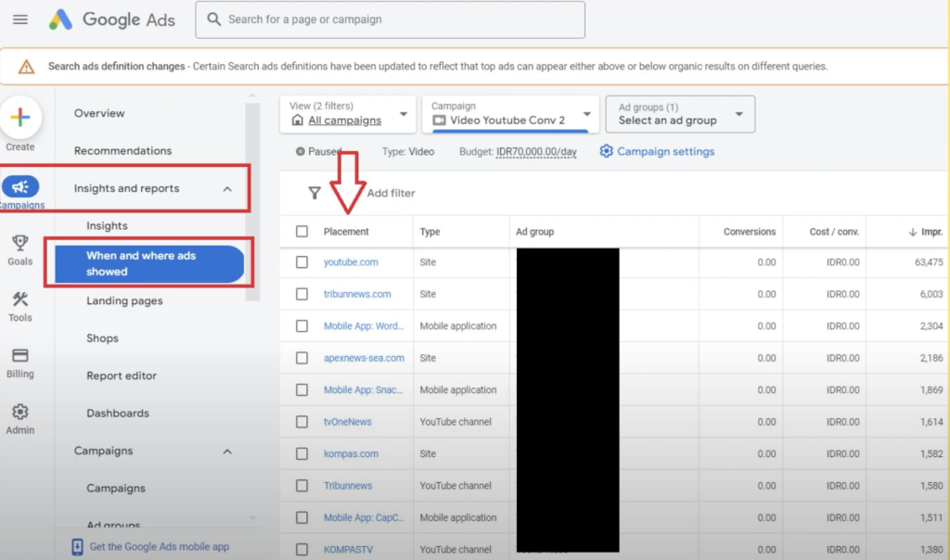Open the Landing pages menu item
Image resolution: width=950 pixels, height=560 pixels.
[x=124, y=301]
